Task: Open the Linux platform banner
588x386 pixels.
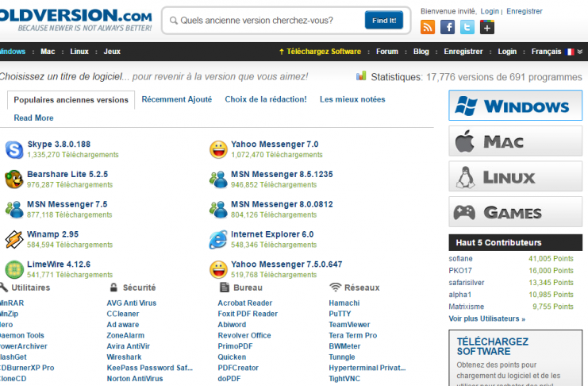Action: (x=515, y=176)
